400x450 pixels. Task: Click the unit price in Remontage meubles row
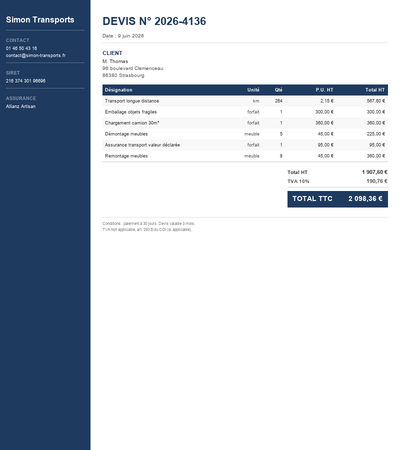tap(326, 156)
